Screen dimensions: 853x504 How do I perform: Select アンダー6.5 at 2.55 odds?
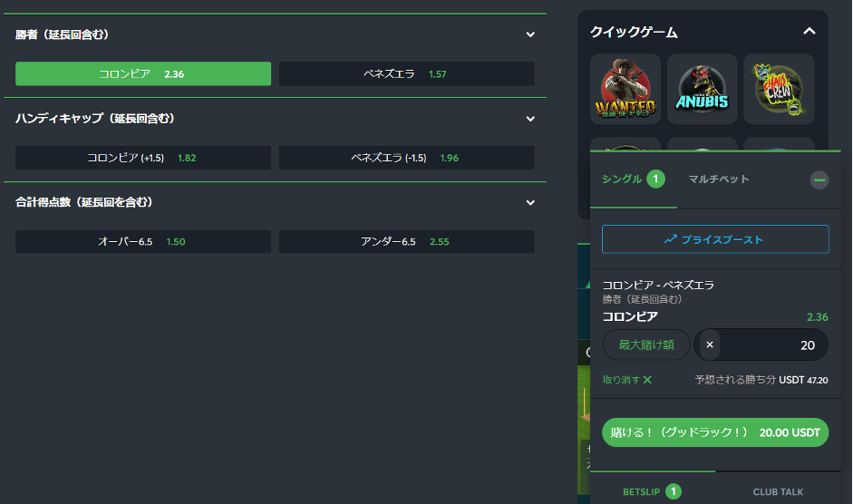(x=405, y=242)
